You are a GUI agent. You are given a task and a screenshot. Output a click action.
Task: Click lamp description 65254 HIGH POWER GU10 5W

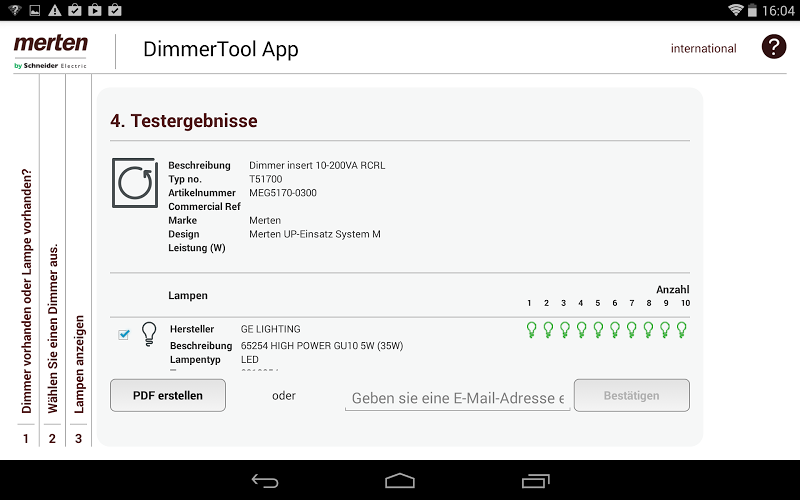[x=322, y=346]
